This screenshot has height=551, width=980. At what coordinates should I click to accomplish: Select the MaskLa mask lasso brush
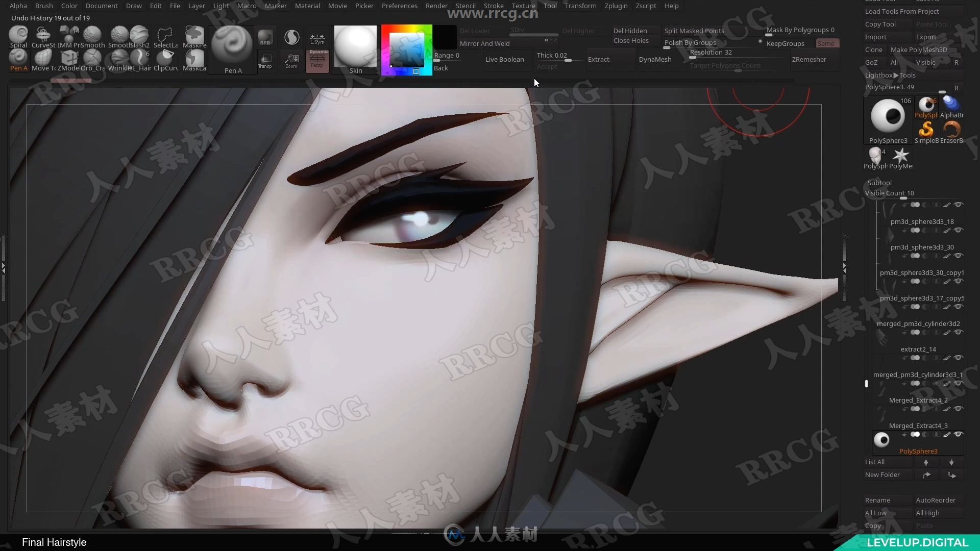coord(194,60)
